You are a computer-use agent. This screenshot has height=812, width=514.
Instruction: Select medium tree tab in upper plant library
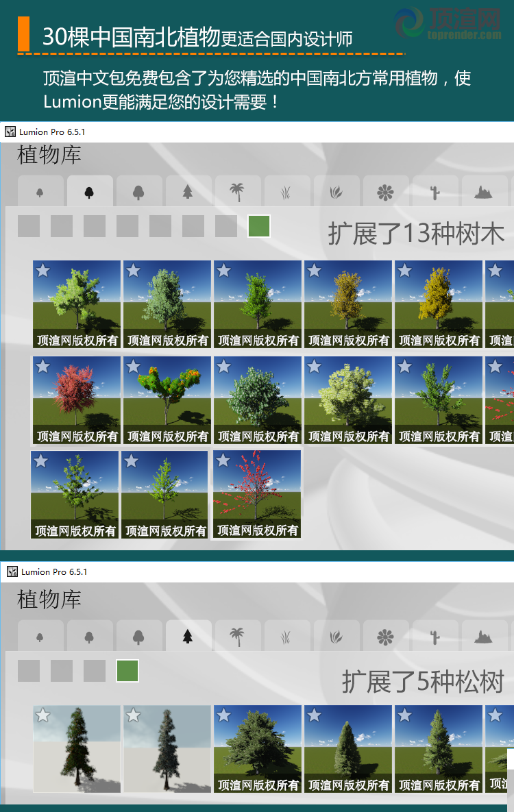coord(90,192)
